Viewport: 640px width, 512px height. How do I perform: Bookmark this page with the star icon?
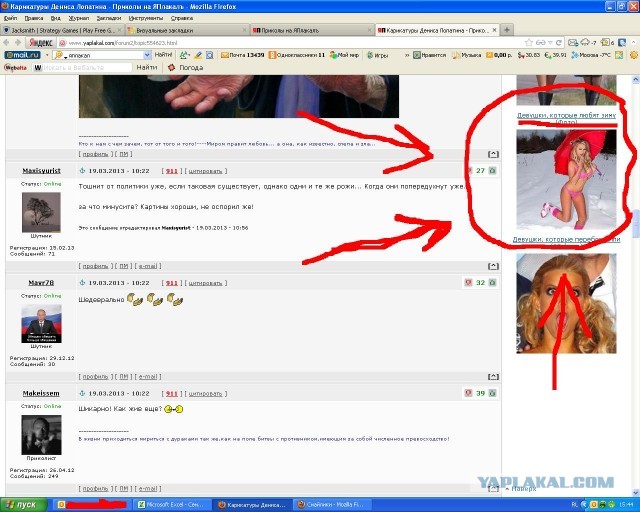[529, 43]
